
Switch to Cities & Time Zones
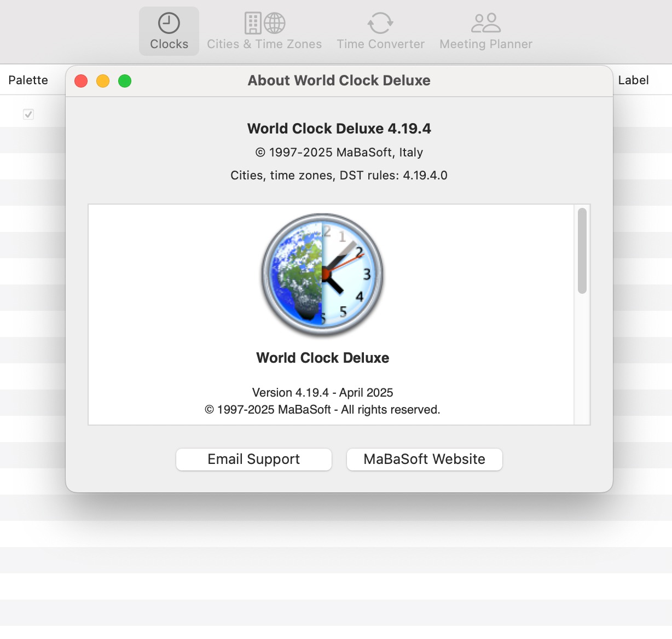pyautogui.click(x=264, y=31)
